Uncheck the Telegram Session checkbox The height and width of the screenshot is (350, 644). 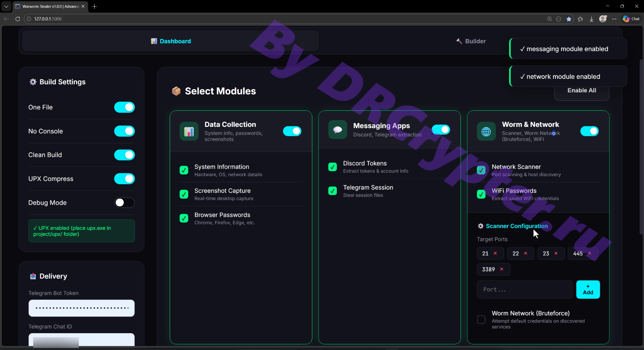tap(332, 191)
